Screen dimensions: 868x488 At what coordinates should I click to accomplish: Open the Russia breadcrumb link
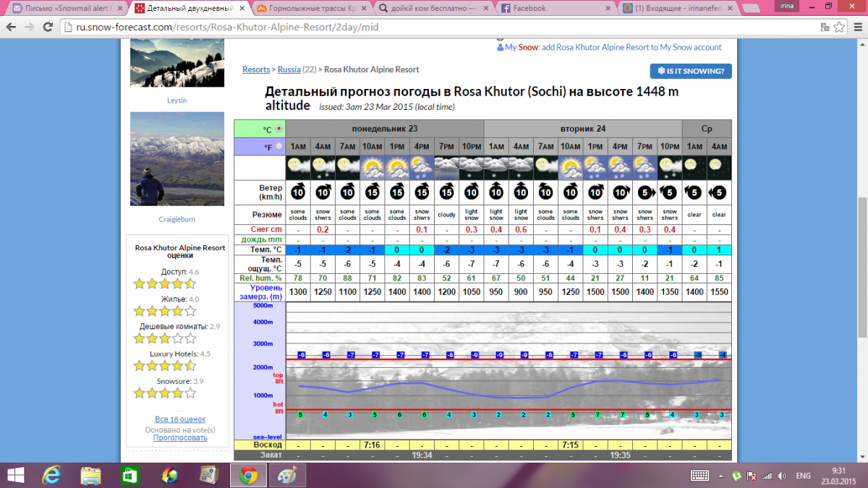click(289, 69)
